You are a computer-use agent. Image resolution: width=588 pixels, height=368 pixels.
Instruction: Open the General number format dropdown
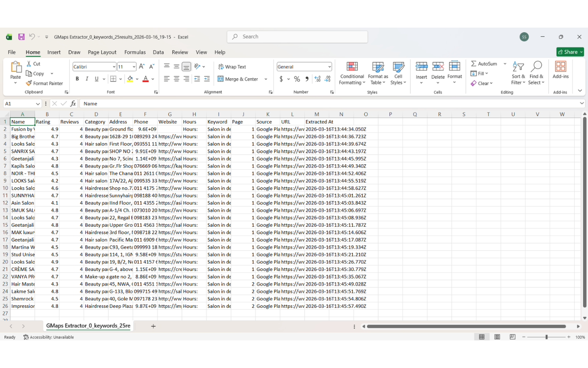click(x=329, y=67)
